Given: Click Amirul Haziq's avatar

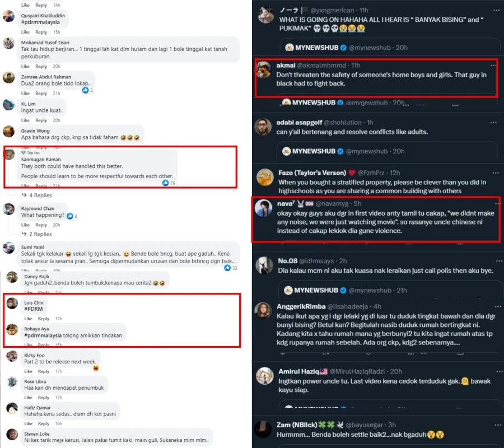Looking at the screenshot, I should [264, 375].
